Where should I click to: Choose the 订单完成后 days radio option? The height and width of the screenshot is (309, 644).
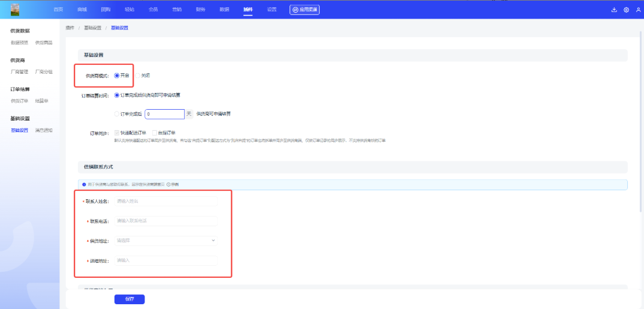click(x=117, y=113)
